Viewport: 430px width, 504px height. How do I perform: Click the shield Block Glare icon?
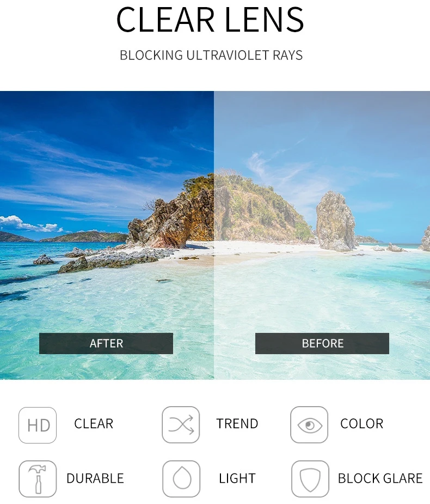310,479
